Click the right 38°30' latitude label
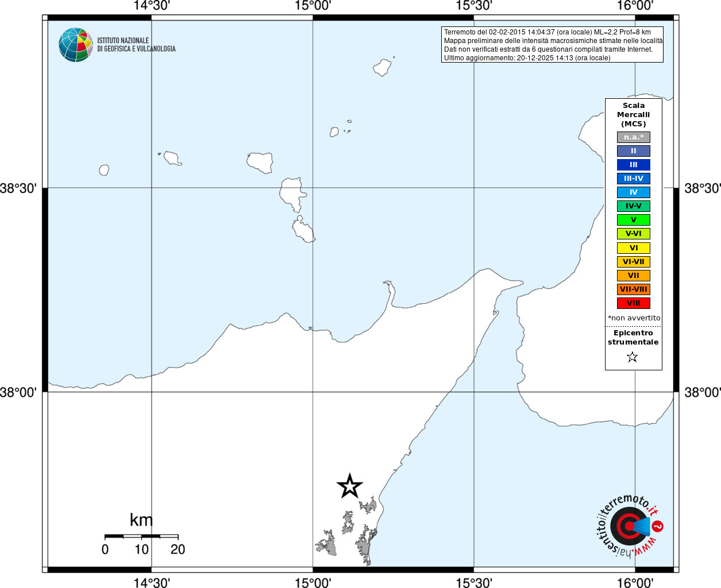Screen dimensions: 721x588 (702, 188)
